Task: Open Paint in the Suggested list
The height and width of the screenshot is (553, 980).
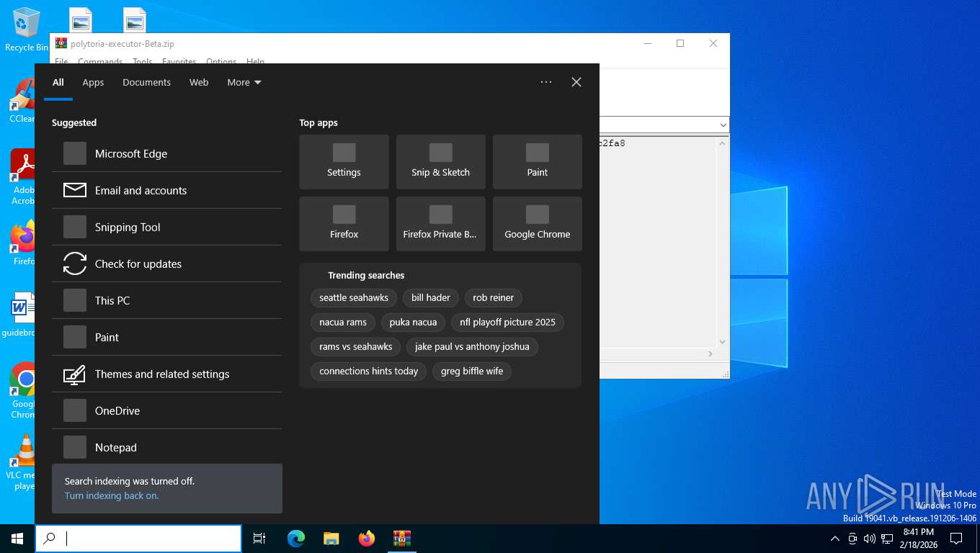Action: 166,337
